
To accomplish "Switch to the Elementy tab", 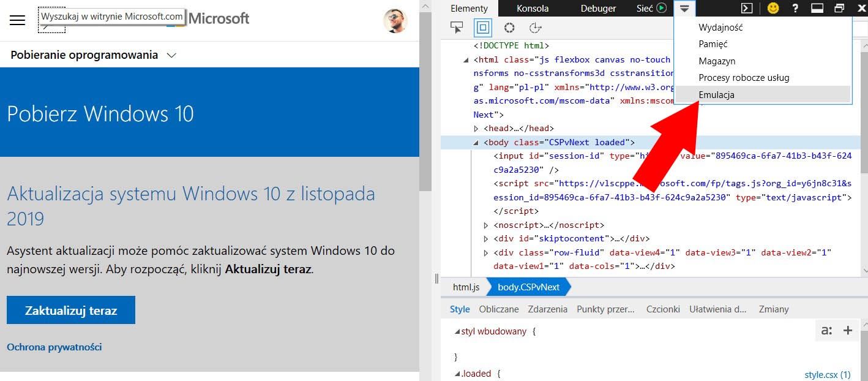I will click(x=469, y=8).
